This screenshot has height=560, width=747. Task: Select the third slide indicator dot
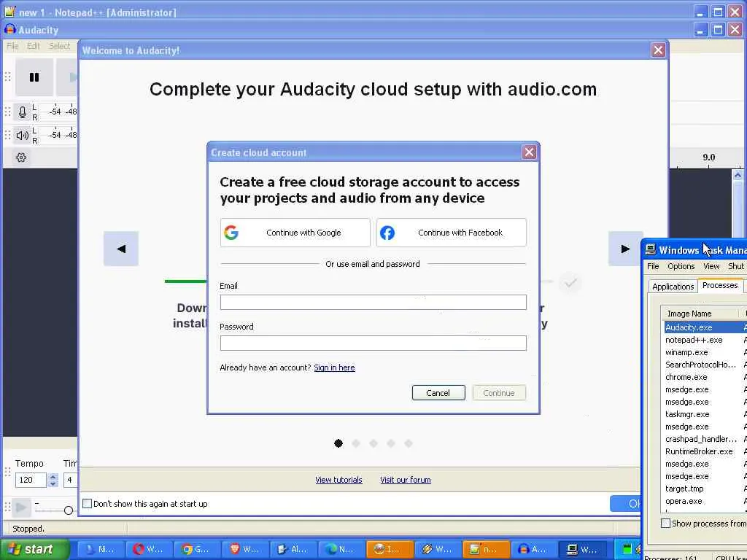coord(373,443)
